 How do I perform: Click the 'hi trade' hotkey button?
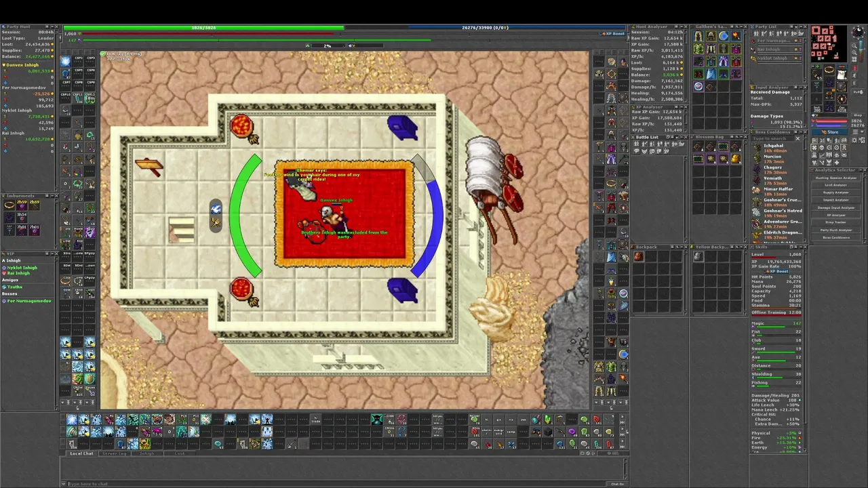[316, 420]
